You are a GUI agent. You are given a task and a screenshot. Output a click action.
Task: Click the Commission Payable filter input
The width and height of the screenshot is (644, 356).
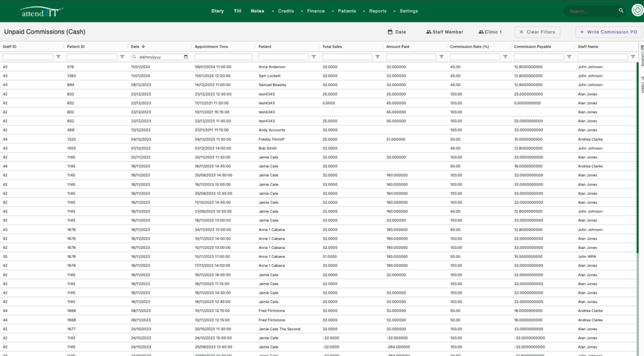pos(539,57)
